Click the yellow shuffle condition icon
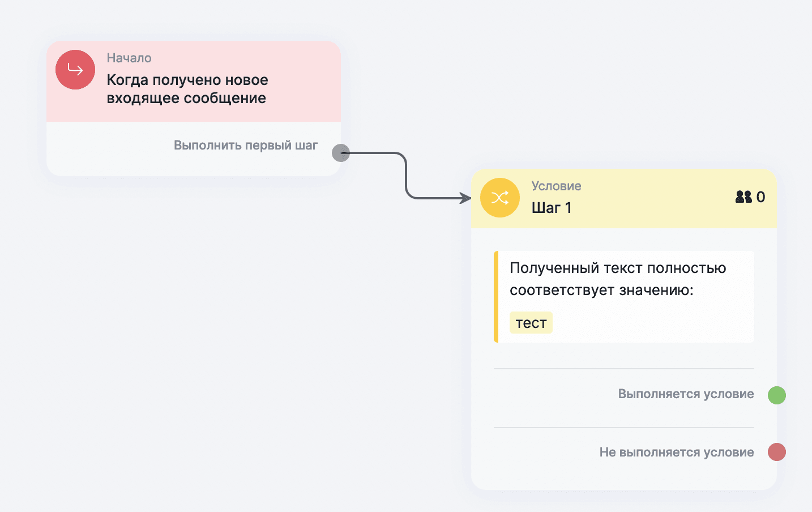812x512 pixels. (x=500, y=198)
